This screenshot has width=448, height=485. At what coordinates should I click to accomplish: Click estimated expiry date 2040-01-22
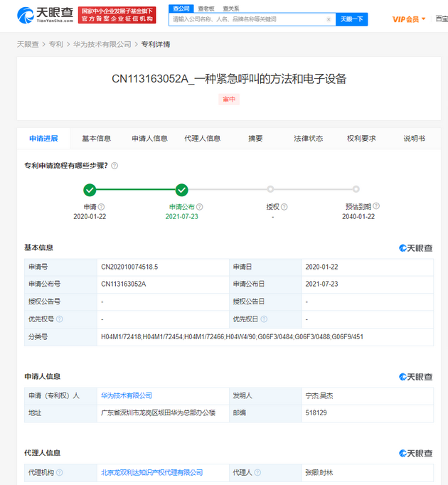(358, 216)
